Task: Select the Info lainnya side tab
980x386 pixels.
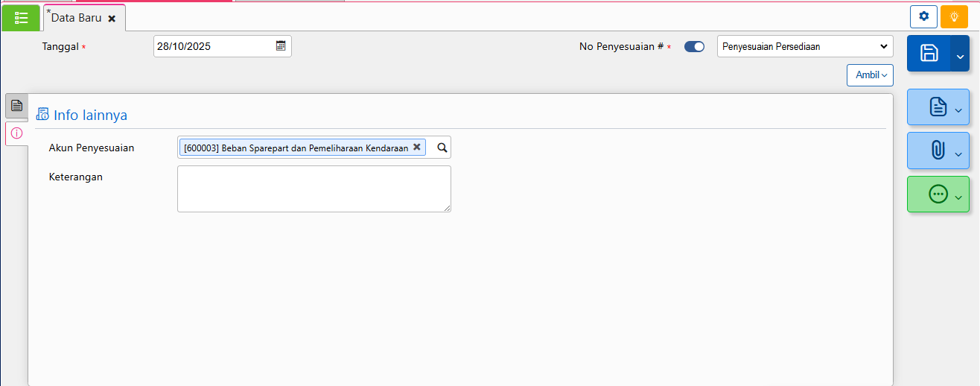Action: [x=16, y=133]
